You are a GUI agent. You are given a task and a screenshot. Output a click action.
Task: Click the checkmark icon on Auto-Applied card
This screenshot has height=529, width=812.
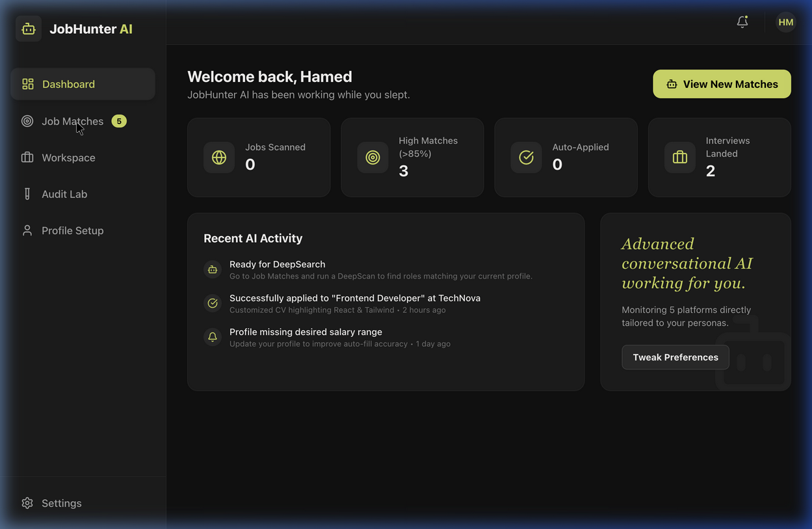526,157
